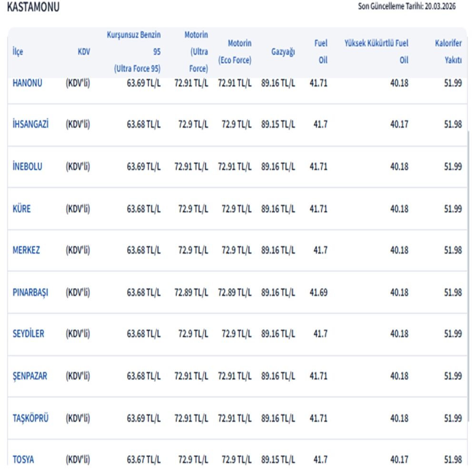Select the Motorin (Ultra Force) column header

pos(196,52)
